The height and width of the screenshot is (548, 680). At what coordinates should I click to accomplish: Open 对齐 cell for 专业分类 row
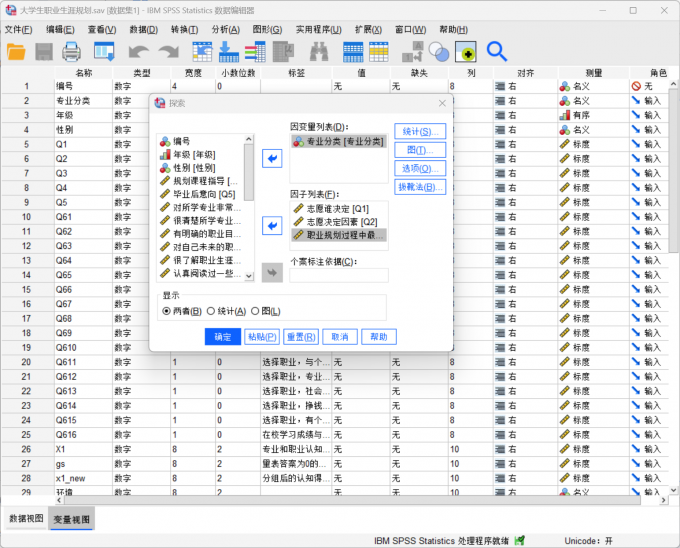coord(525,101)
